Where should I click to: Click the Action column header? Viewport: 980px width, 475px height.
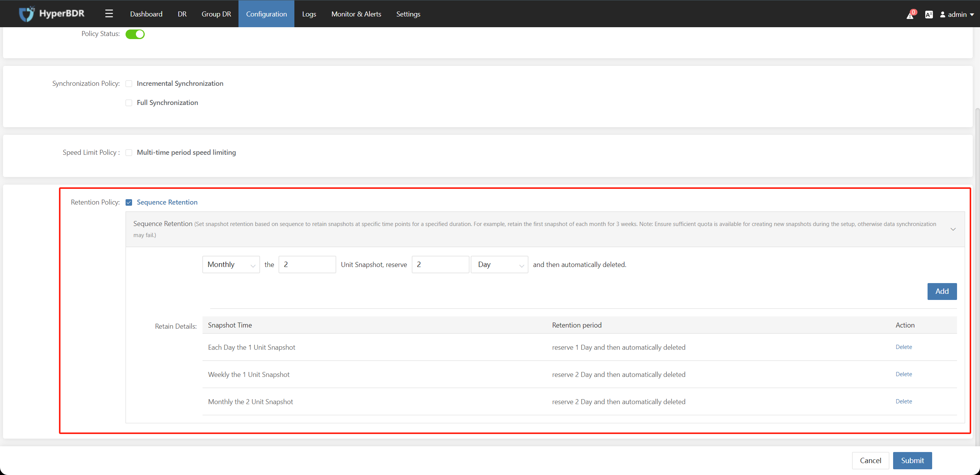pos(905,325)
